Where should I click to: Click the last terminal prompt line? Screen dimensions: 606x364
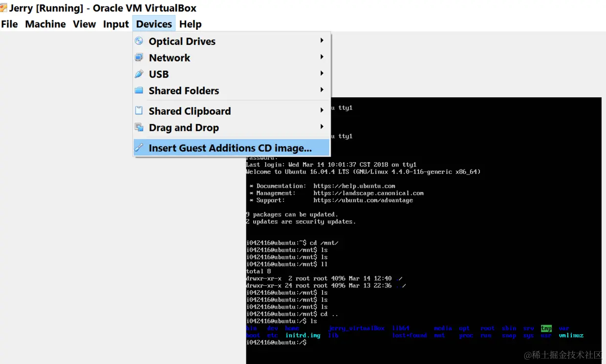point(276,343)
